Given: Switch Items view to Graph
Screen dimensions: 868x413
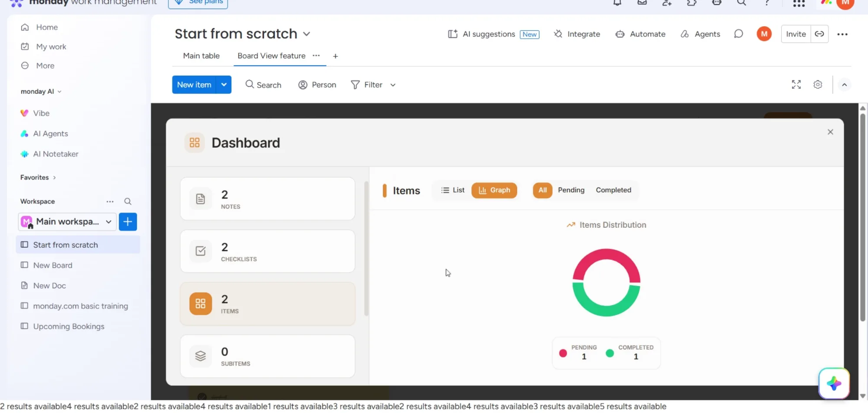Looking at the screenshot, I should tap(494, 190).
